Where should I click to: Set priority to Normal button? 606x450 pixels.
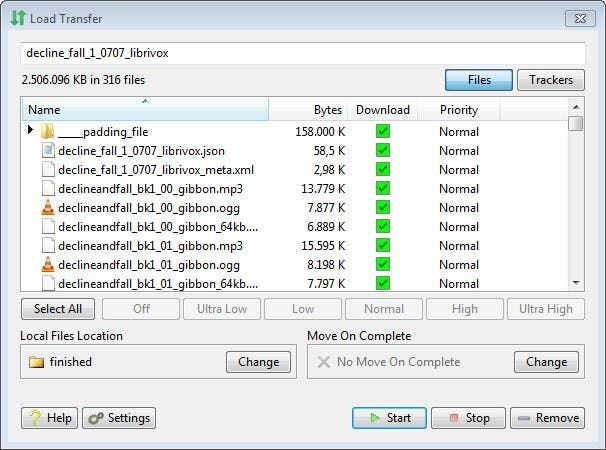pos(384,309)
